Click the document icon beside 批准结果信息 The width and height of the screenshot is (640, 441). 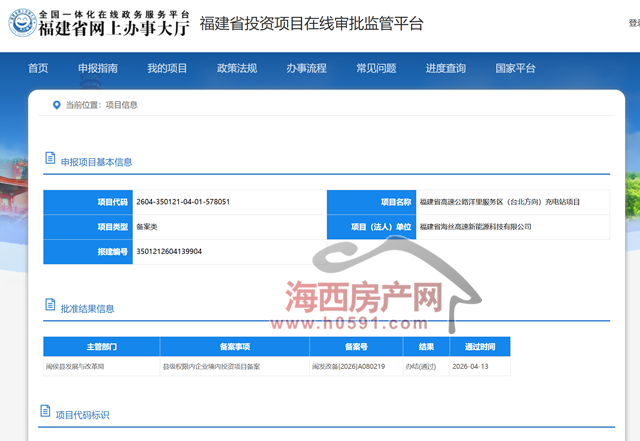[49, 307]
